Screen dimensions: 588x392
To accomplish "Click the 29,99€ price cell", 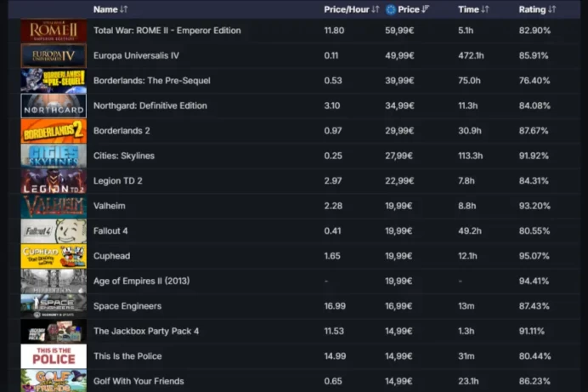I will (399, 131).
